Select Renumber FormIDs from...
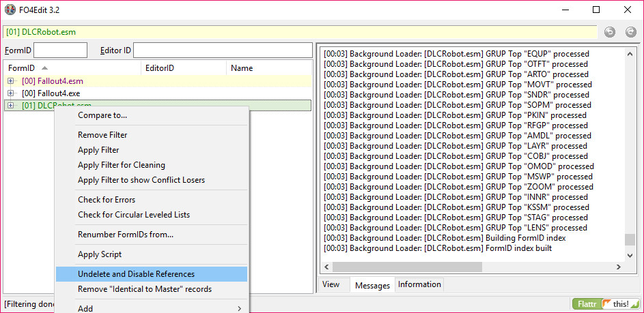Image resolution: width=644 pixels, height=313 pixels. click(152, 235)
